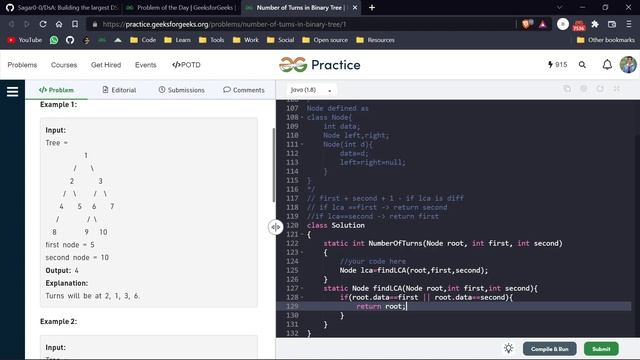Open the Events nav link
The image size is (640, 360).
pyautogui.click(x=145, y=65)
